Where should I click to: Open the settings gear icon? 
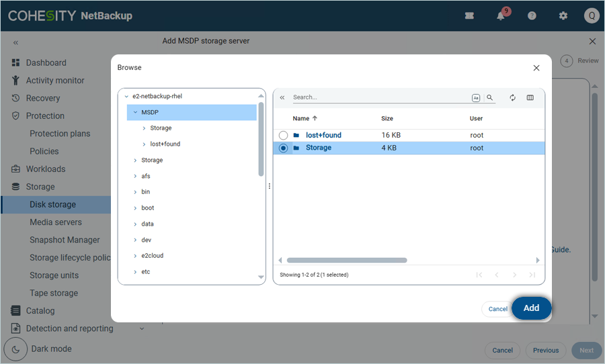[563, 15]
